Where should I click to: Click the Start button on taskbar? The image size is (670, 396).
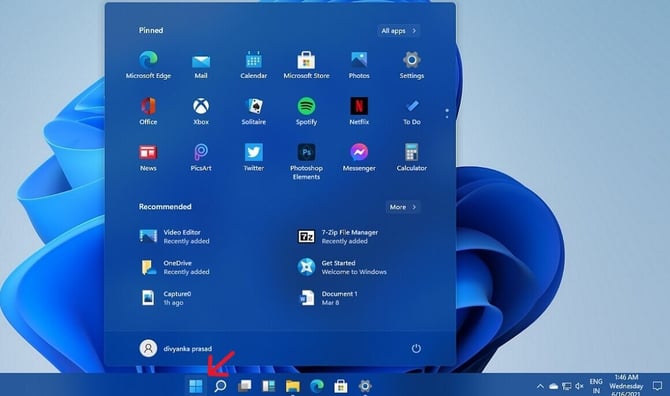(x=196, y=386)
